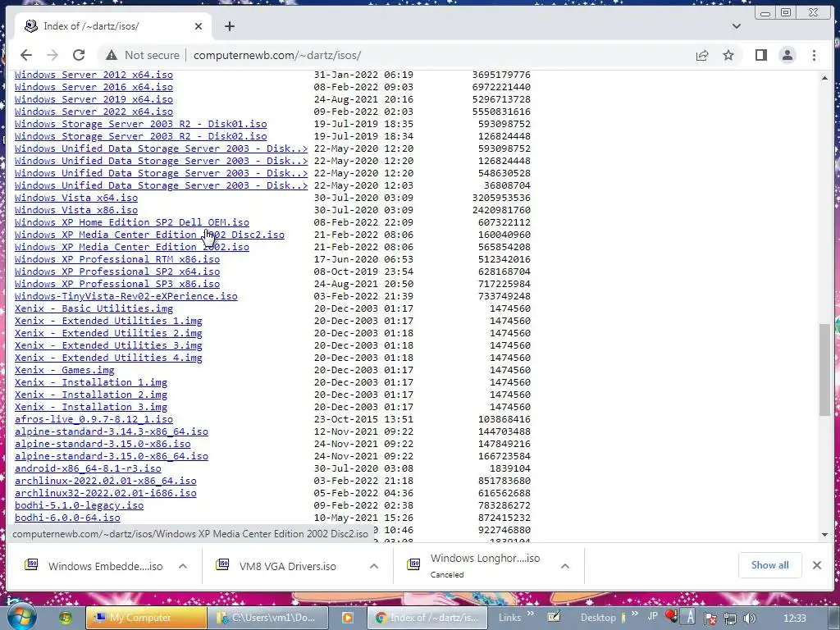
Task: Open Xenix - Extended Utilities 1.img link
Action: 108,321
